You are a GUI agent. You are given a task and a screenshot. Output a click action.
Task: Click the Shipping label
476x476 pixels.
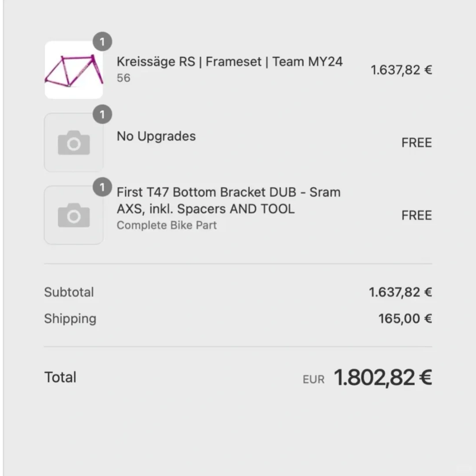(x=70, y=319)
